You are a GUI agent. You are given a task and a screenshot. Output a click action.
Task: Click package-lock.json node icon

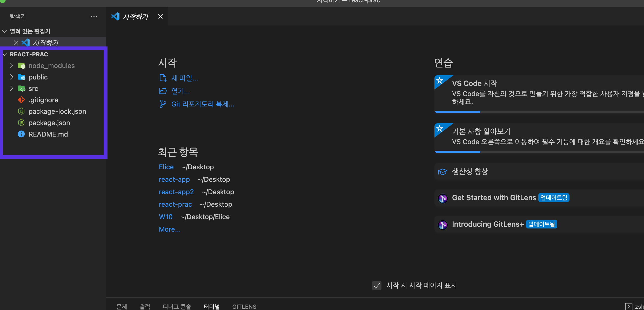21,111
